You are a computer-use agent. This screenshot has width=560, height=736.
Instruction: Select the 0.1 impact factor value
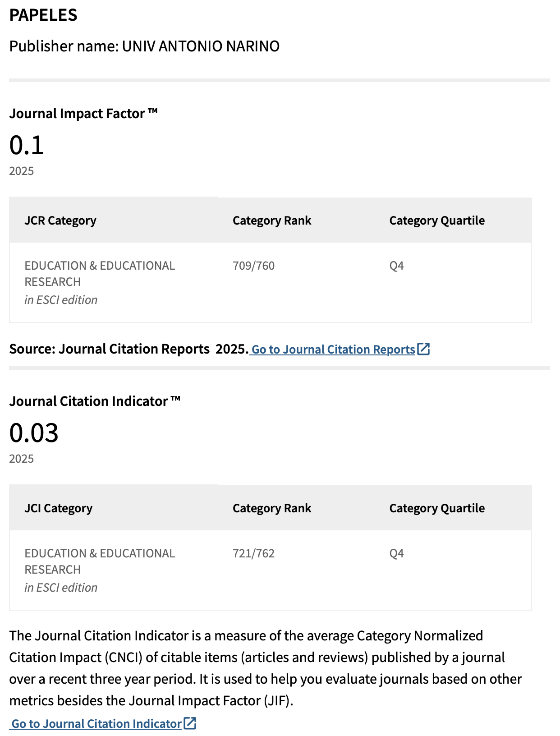[x=27, y=145]
